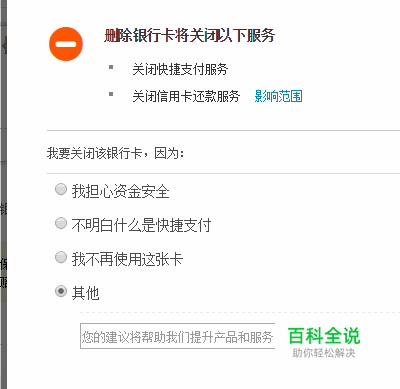The width and height of the screenshot is (400, 389).
Task: Click label text 我不再使用这张卡
Action: [x=127, y=259]
